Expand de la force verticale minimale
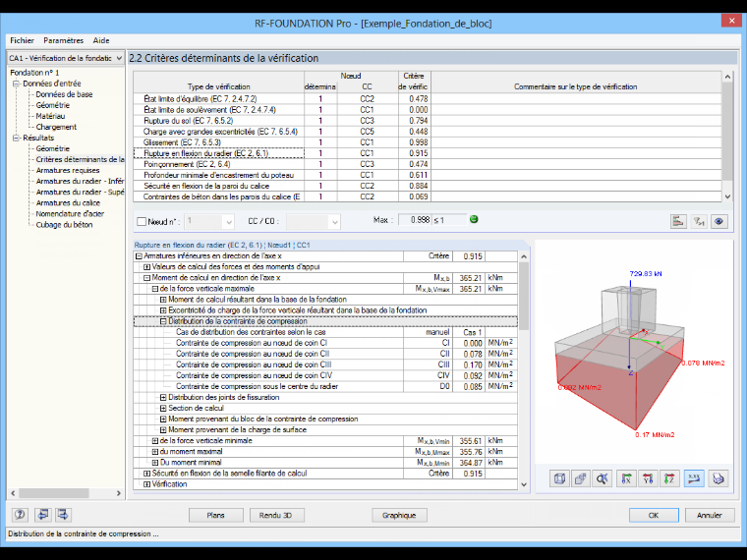 pyautogui.click(x=155, y=441)
